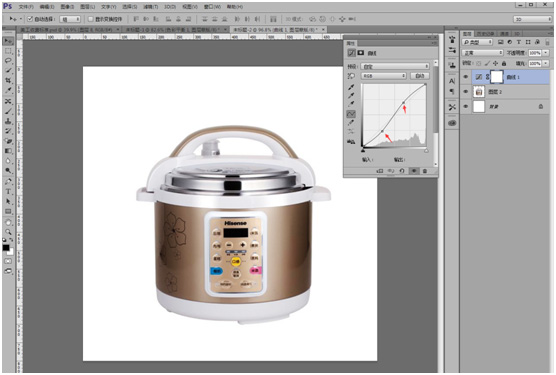The width and height of the screenshot is (556, 375).
Task: Open the RGB channel dropdown
Action: pyautogui.click(x=384, y=76)
